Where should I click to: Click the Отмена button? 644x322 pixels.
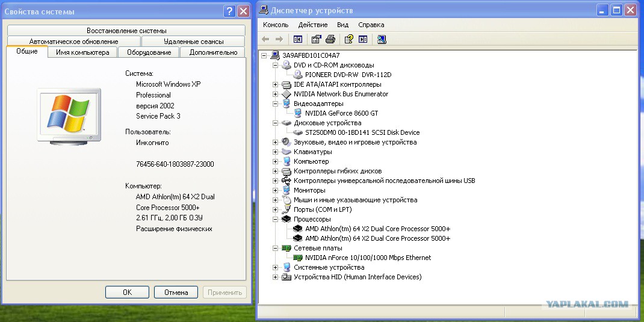click(x=176, y=293)
